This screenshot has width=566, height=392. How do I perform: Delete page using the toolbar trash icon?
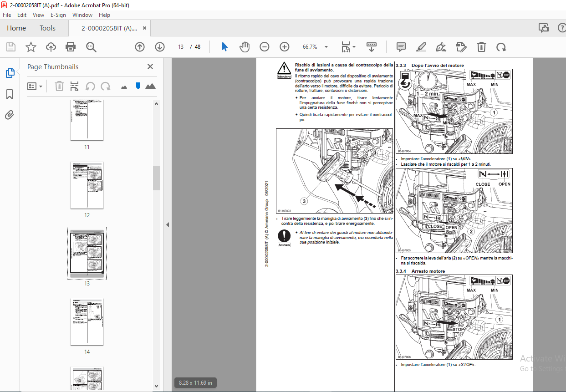(481, 47)
